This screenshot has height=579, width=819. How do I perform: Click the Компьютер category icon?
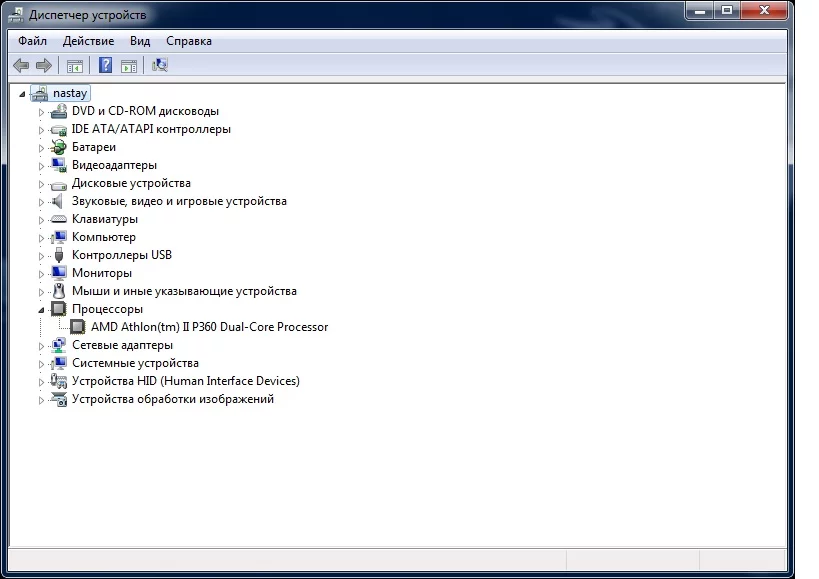pyautogui.click(x=58, y=237)
